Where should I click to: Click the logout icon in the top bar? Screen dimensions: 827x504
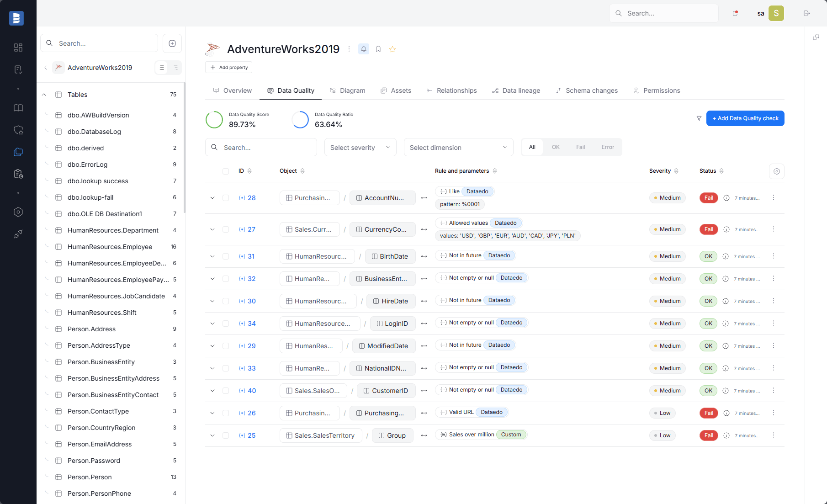coord(807,13)
